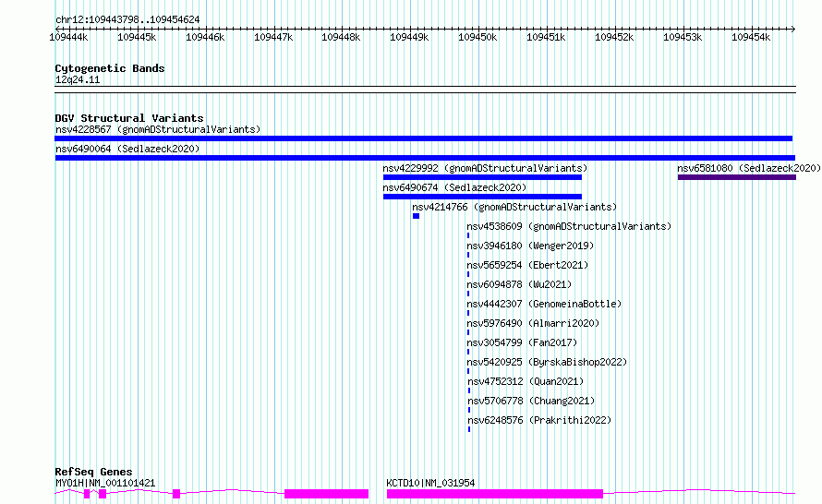This screenshot has height=504, width=822.
Task: Select the purple bar under nsv6581080
Action: click(736, 177)
